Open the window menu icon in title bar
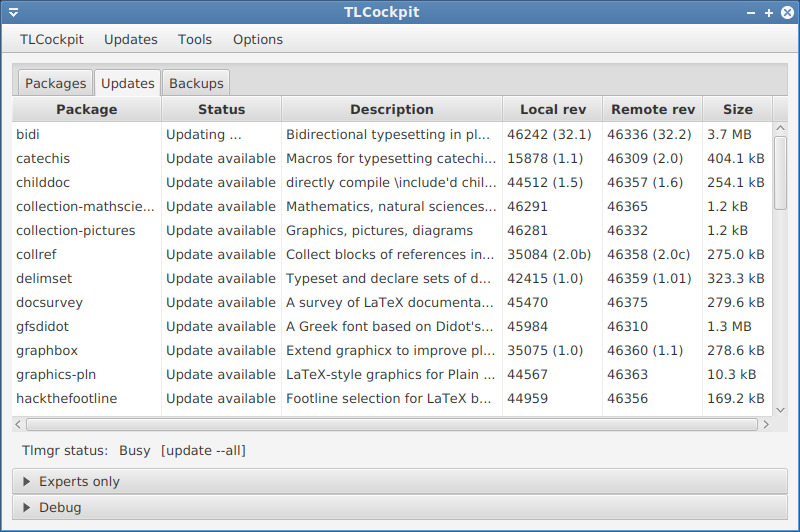 (x=13, y=13)
